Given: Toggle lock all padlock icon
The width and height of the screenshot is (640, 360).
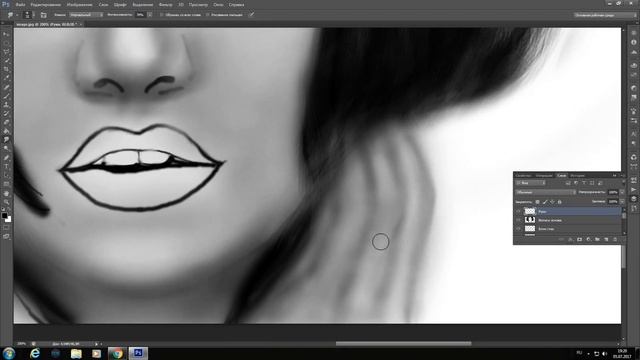Looking at the screenshot, I should click(560, 202).
